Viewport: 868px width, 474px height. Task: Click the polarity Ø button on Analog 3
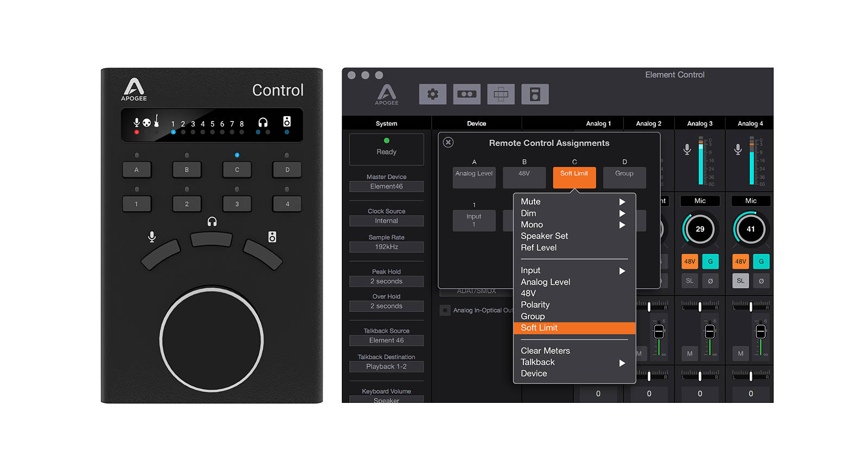(x=710, y=281)
